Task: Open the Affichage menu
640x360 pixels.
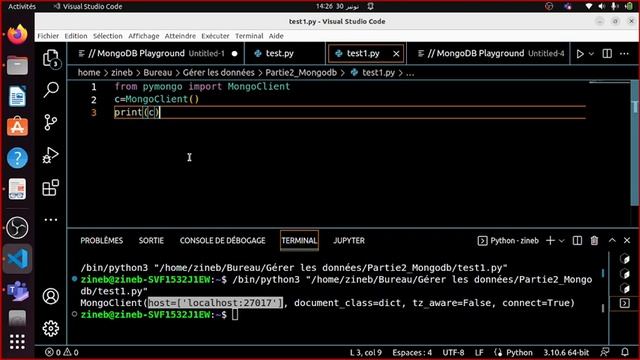Action: 144,36
